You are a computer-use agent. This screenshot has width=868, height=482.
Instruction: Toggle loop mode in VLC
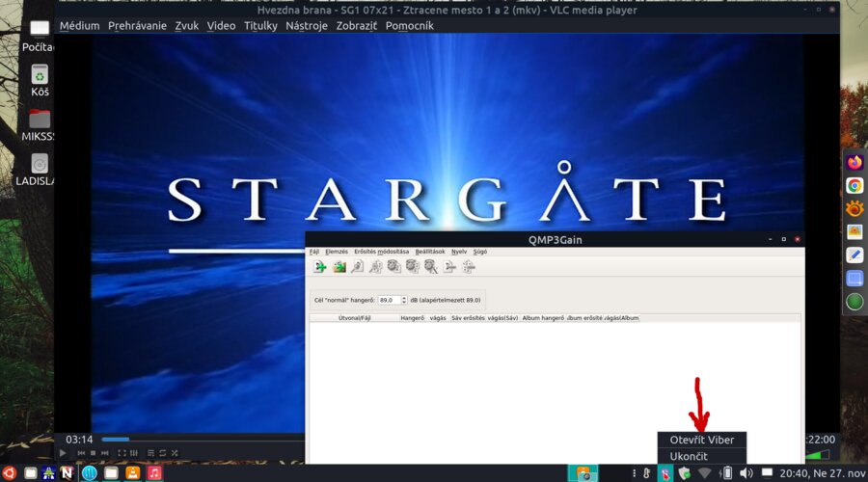pos(163,453)
